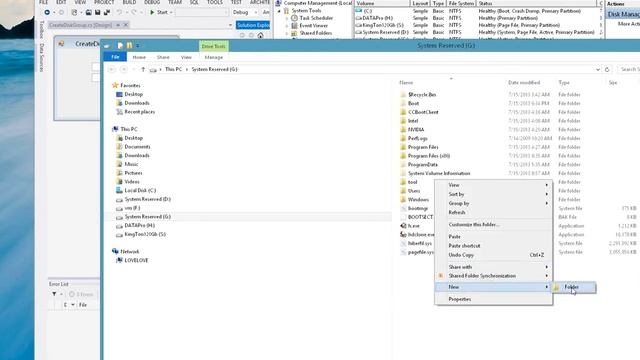
Task: Click Folder in the New submenu
Action: (x=574, y=287)
